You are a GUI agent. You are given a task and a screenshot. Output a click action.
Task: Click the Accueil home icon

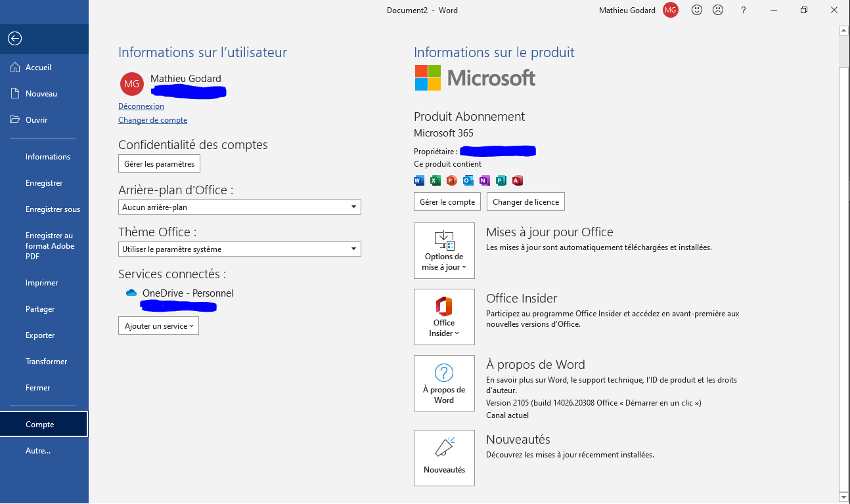[x=15, y=68]
